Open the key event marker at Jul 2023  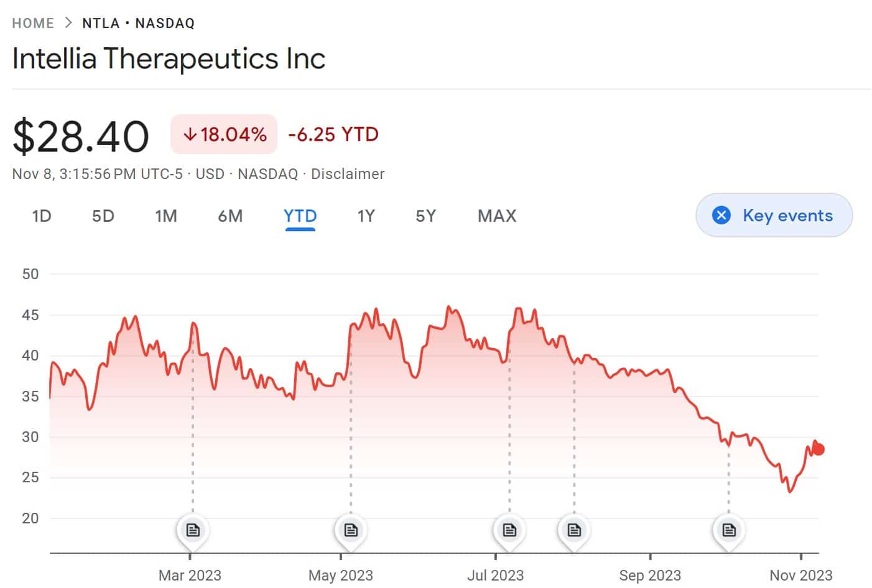509,530
